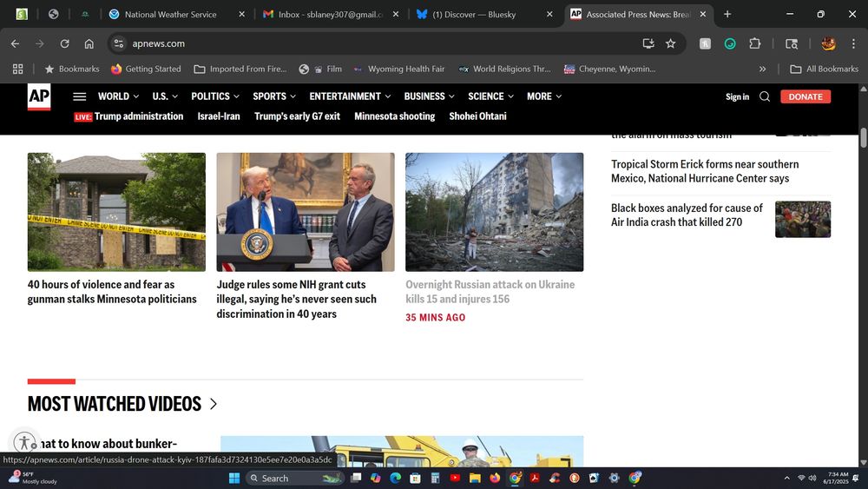868x489 pixels.
Task: Open Russian attack on Ukraine headline
Action: (x=490, y=292)
